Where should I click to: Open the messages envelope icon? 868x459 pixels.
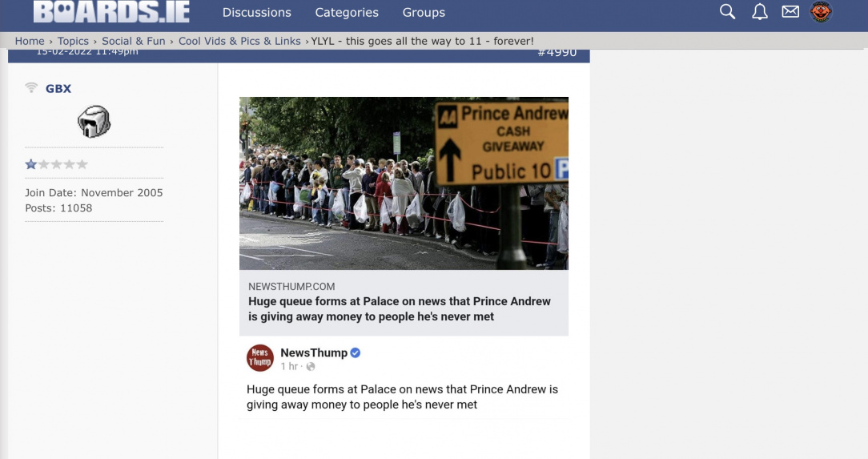(790, 12)
